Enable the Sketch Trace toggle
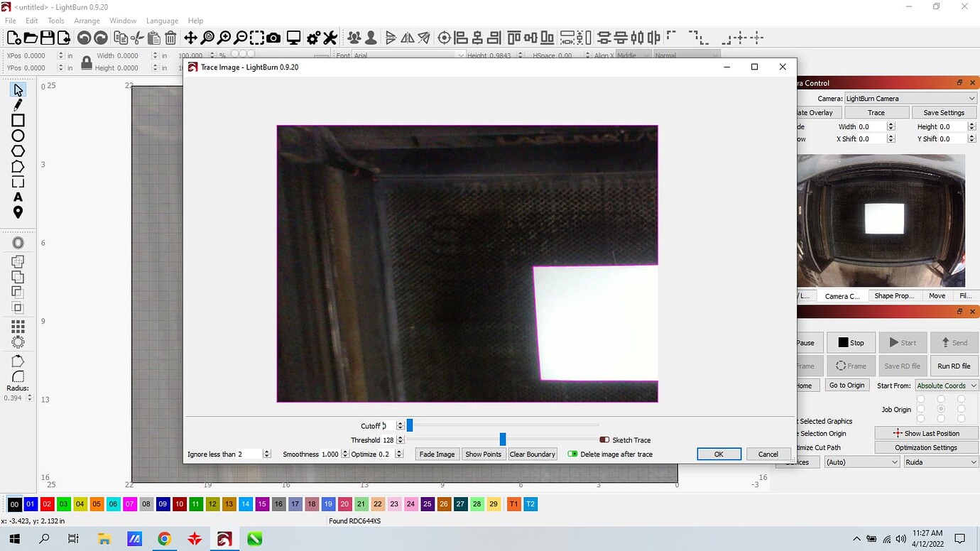Screen dimensions: 980x551 [x=604, y=440]
